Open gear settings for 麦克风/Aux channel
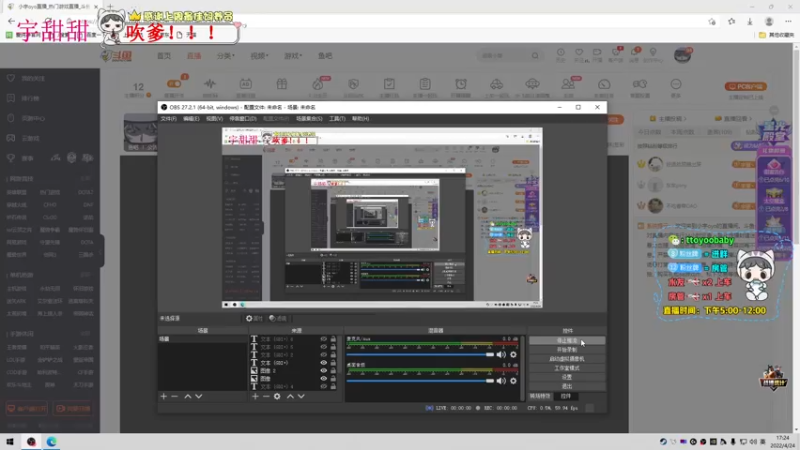800x450 pixels. coord(513,355)
